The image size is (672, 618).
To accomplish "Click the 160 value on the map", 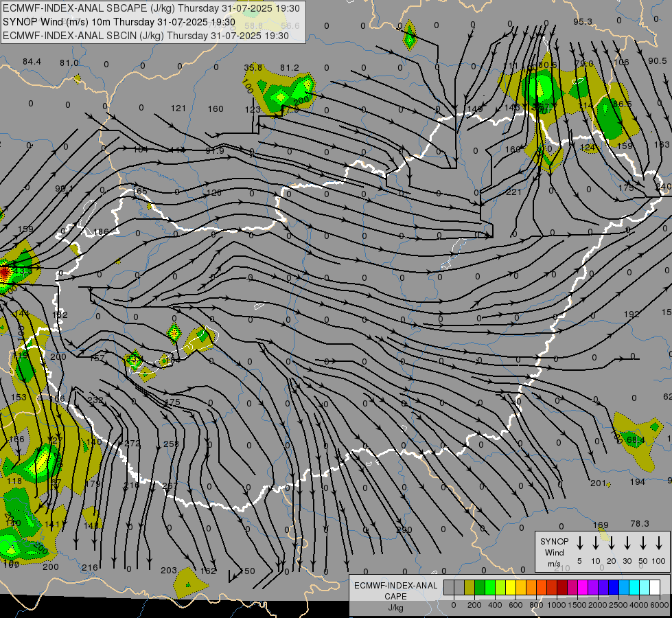I will pos(216,109).
